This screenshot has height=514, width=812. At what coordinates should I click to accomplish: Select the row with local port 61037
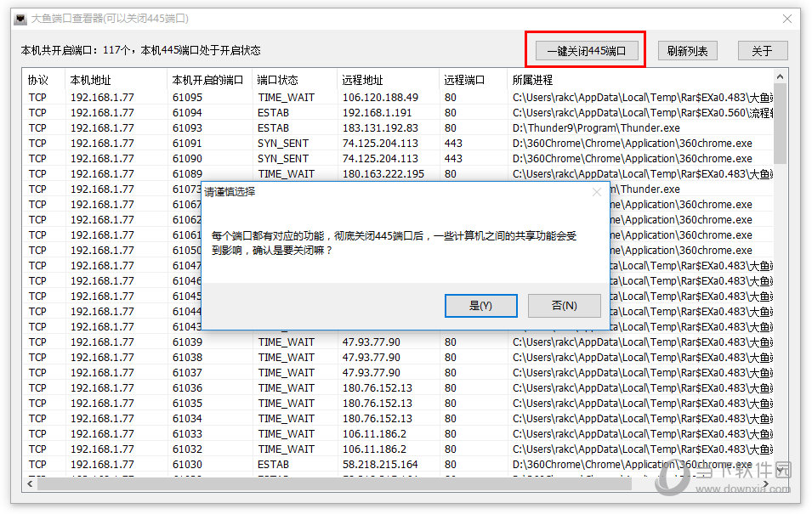pyautogui.click(x=398, y=373)
